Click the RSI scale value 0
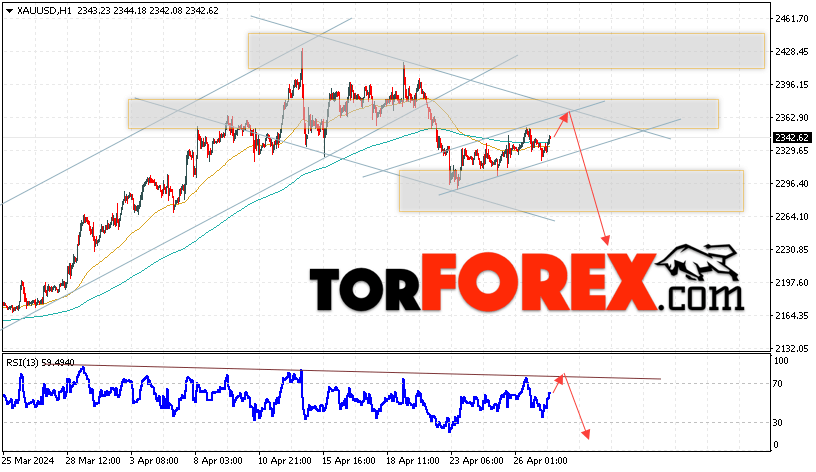This screenshot has height=472, width=816. click(x=776, y=444)
